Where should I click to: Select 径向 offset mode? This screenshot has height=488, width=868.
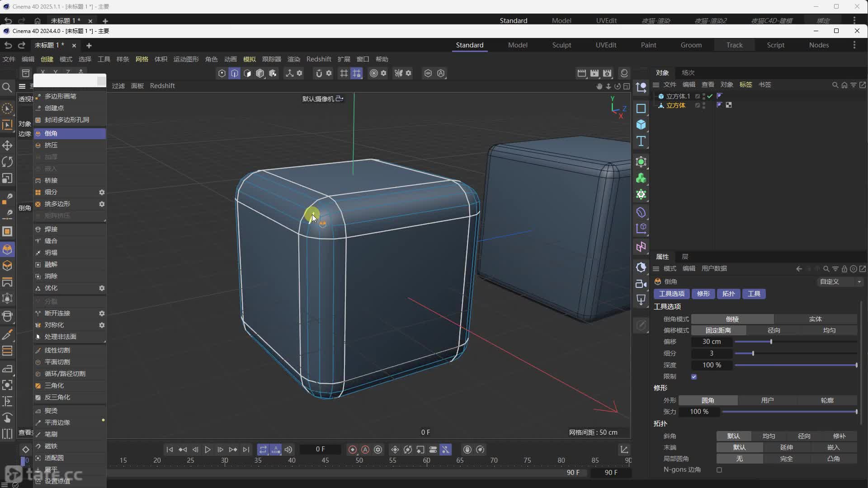[x=774, y=330]
